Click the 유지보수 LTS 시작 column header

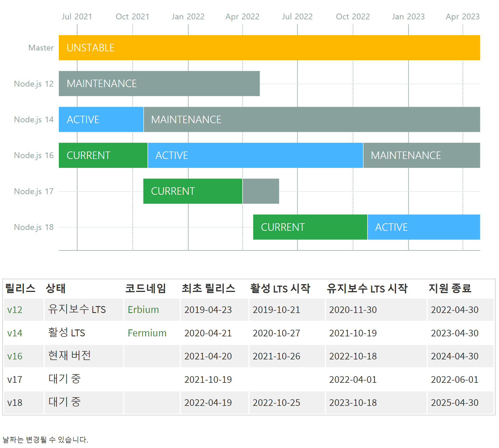coord(367,288)
